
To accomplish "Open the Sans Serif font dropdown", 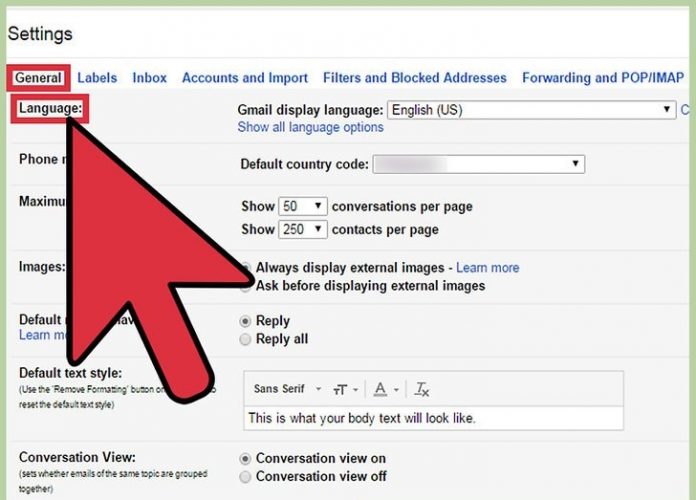I will (x=286, y=389).
